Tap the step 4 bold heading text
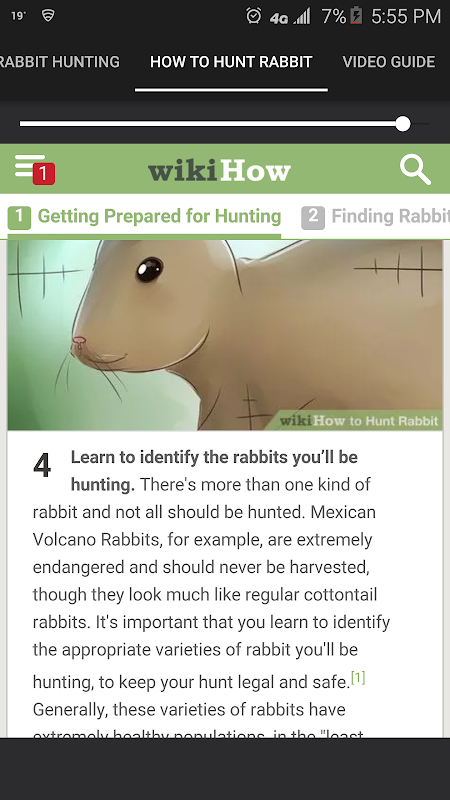 (214, 470)
